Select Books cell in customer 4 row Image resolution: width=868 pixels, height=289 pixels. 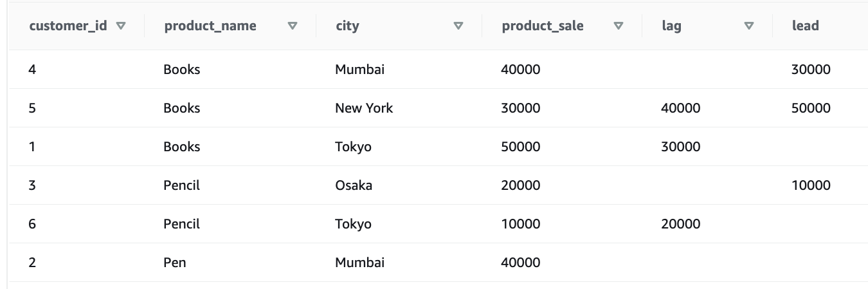pyautogui.click(x=182, y=70)
